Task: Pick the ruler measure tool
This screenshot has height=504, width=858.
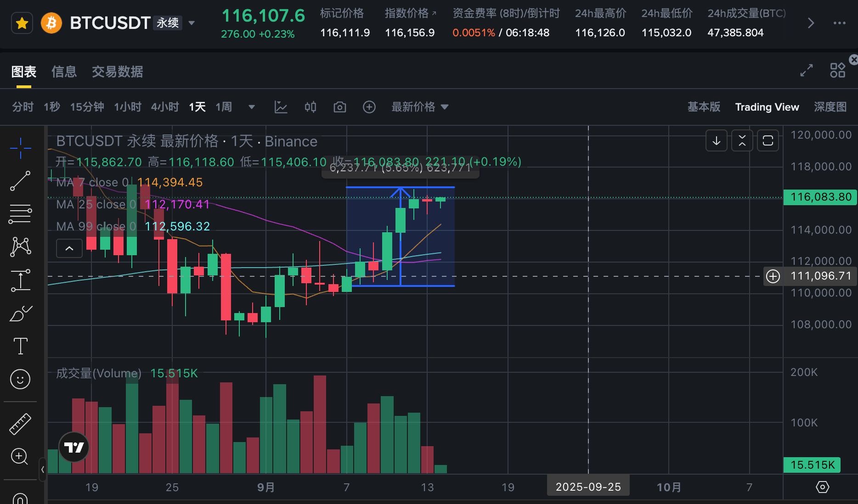Action: [x=20, y=424]
